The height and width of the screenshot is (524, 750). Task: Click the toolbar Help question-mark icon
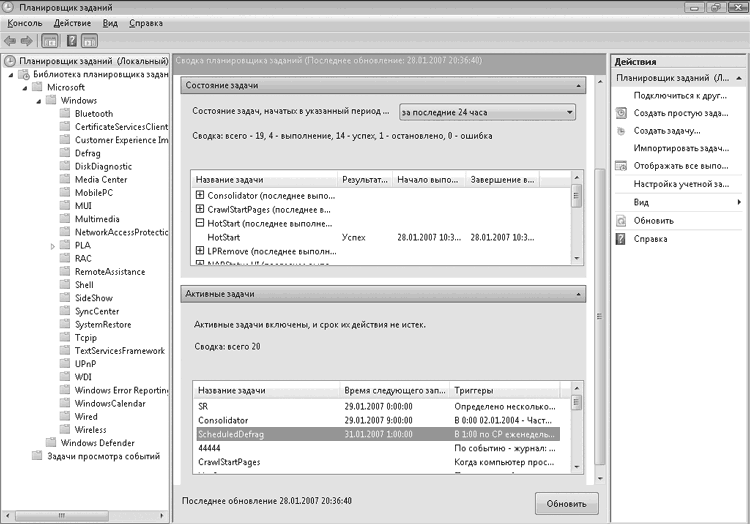coord(71,41)
